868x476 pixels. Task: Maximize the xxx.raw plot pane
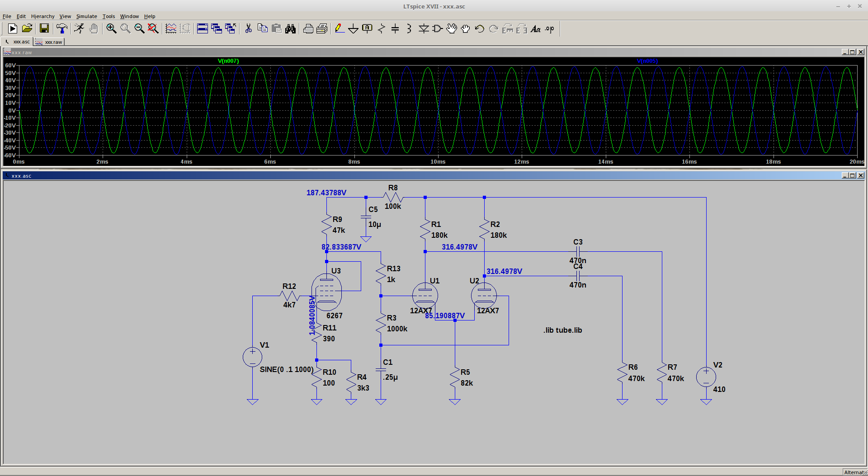click(x=853, y=52)
